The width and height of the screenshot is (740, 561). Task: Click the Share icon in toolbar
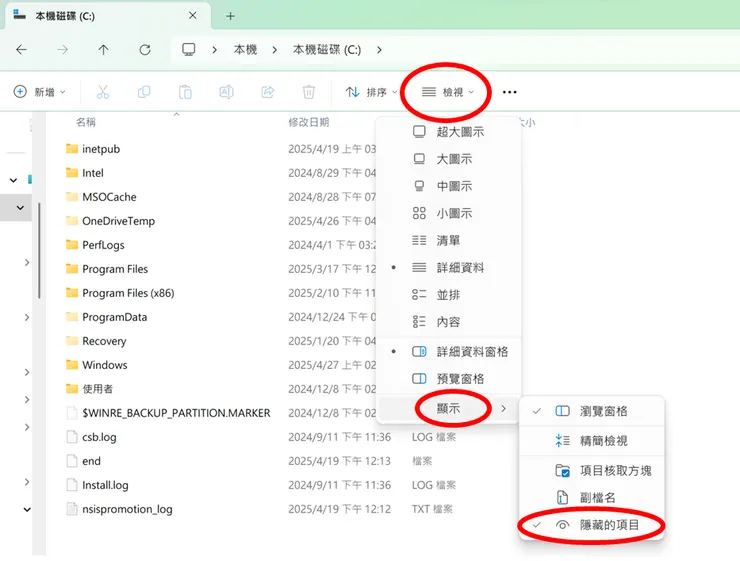[x=268, y=92]
